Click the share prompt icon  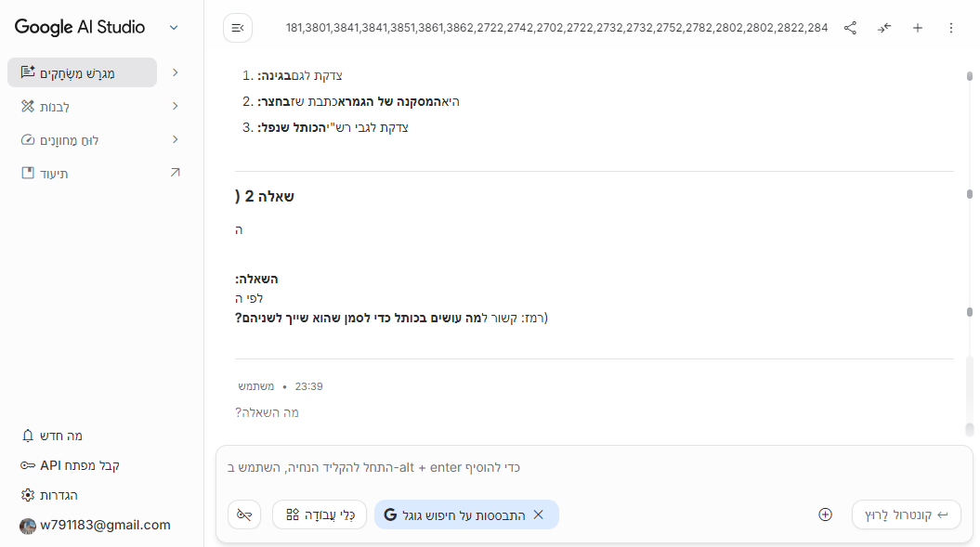(x=850, y=28)
